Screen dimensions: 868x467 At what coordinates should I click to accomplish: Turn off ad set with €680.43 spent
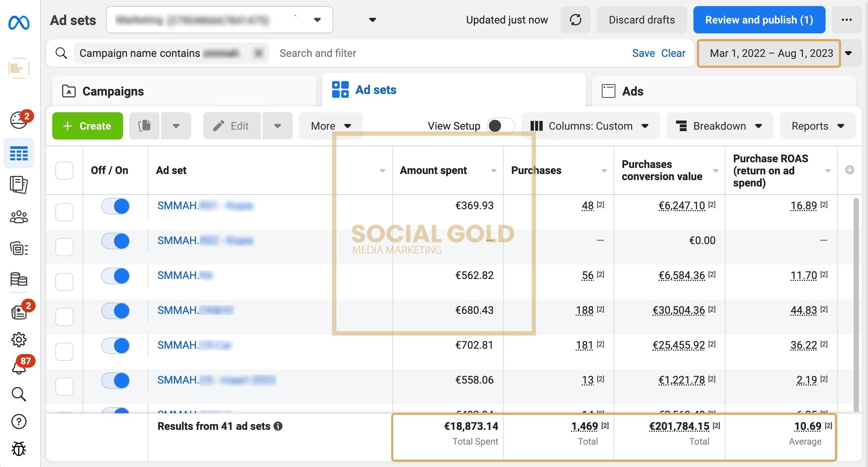tap(116, 311)
